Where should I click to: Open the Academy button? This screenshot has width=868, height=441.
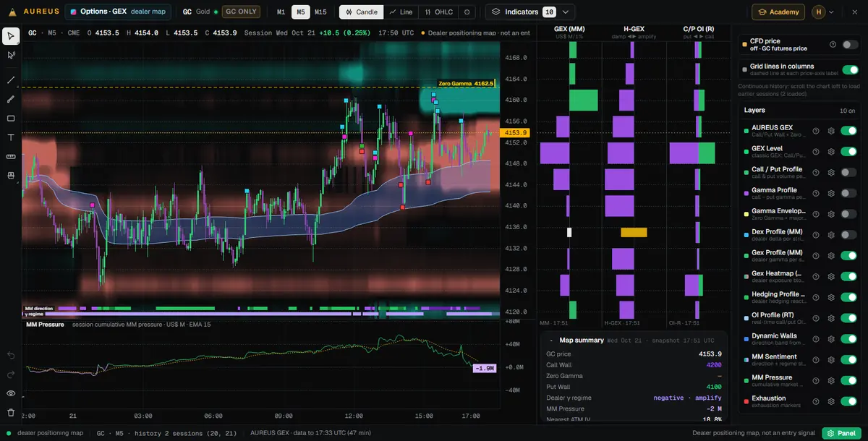click(778, 12)
